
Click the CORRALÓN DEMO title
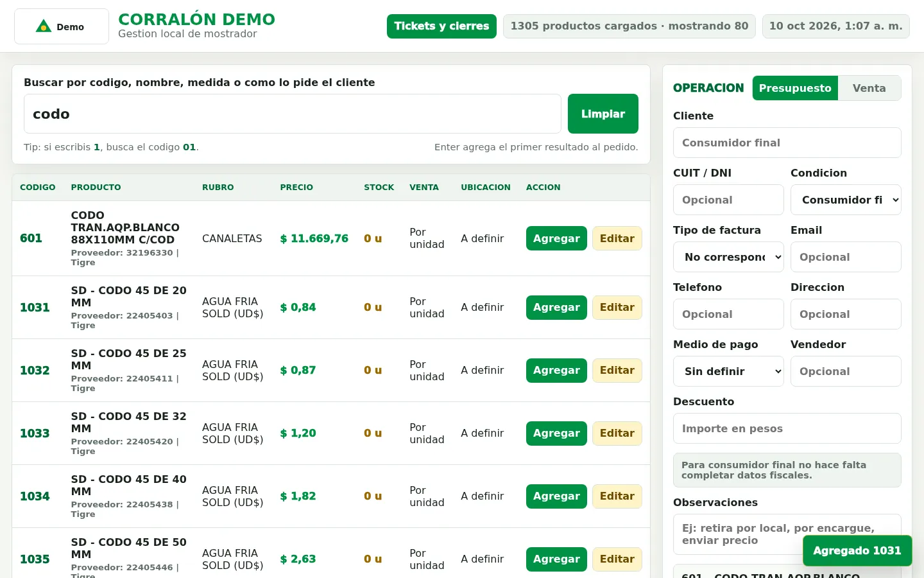pyautogui.click(x=197, y=19)
